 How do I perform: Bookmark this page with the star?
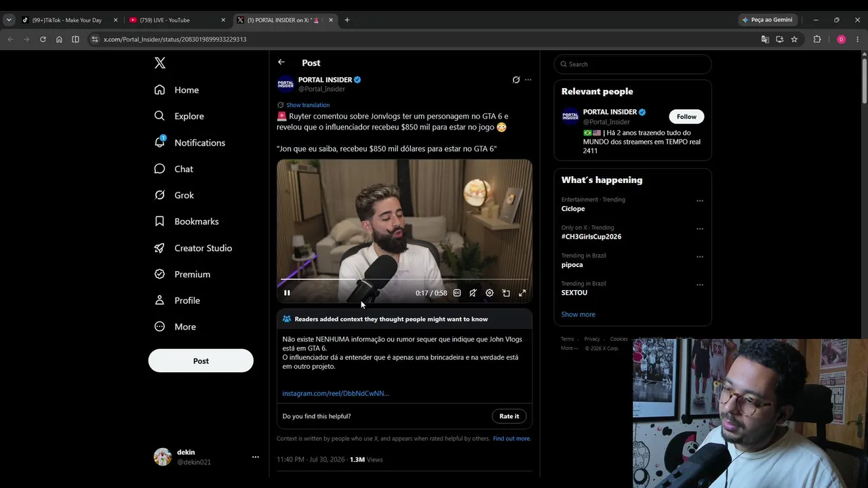pyautogui.click(x=794, y=39)
